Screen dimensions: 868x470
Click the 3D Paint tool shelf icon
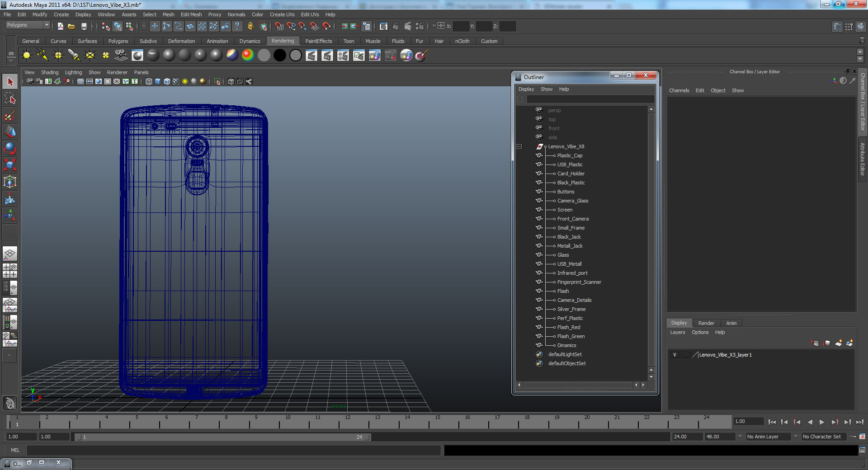point(421,55)
